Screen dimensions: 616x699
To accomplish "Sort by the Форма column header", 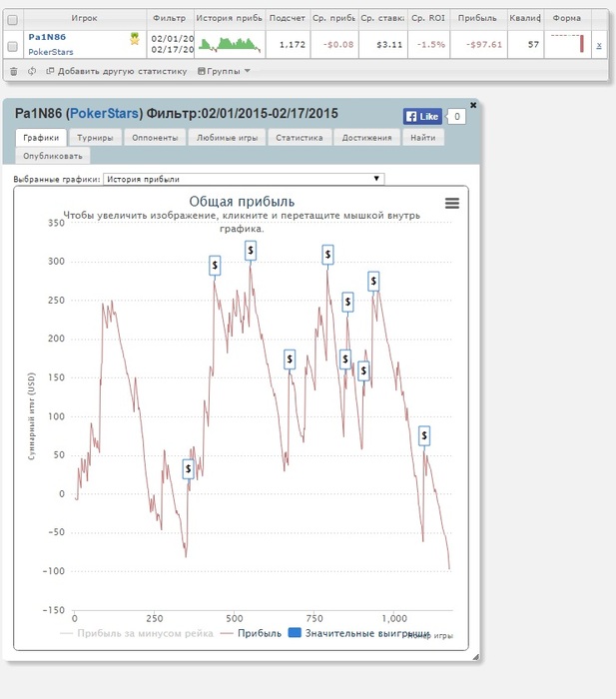I will pos(567,18).
